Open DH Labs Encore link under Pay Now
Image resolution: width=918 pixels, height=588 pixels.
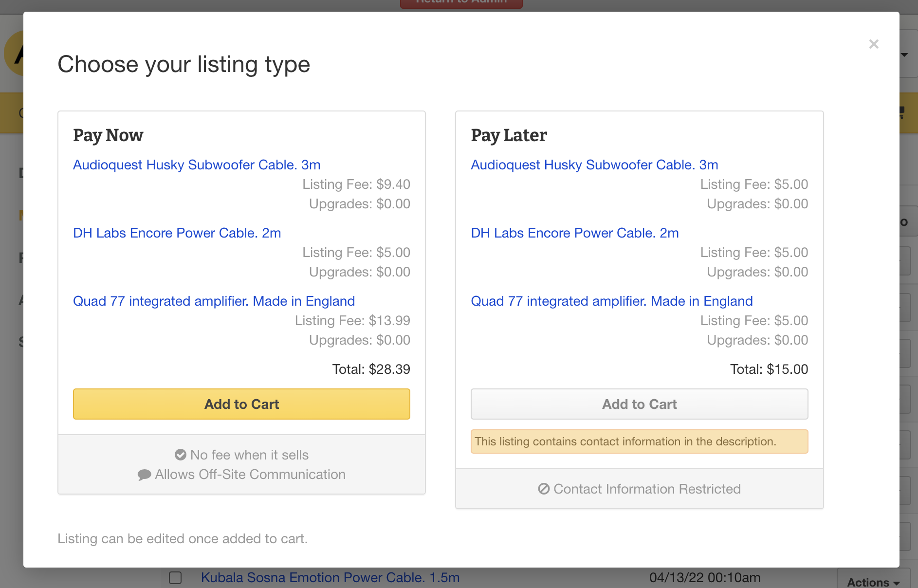177,233
